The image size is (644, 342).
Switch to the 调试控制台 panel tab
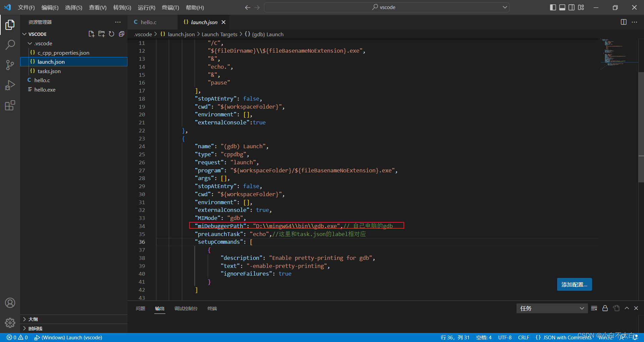[186, 308]
